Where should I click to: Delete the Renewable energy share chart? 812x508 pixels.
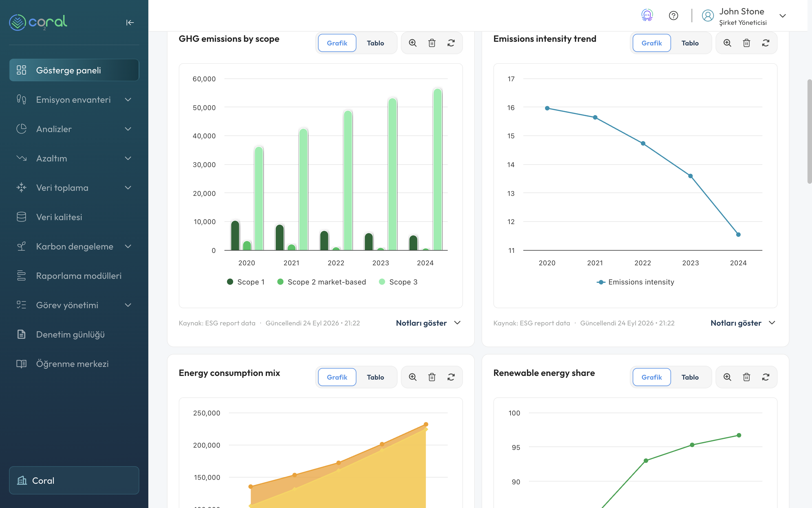746,377
